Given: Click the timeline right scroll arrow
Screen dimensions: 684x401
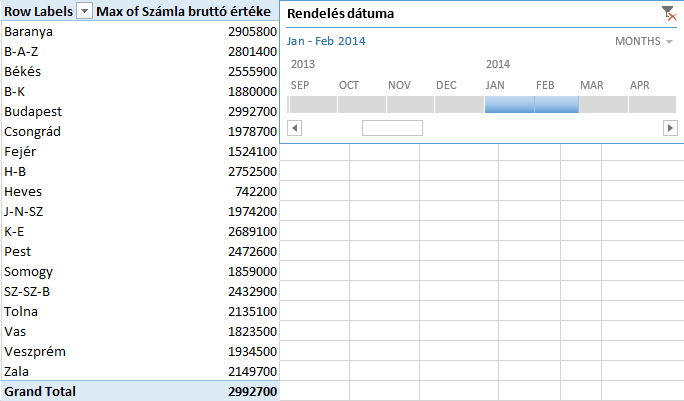Looking at the screenshot, I should 670,128.
